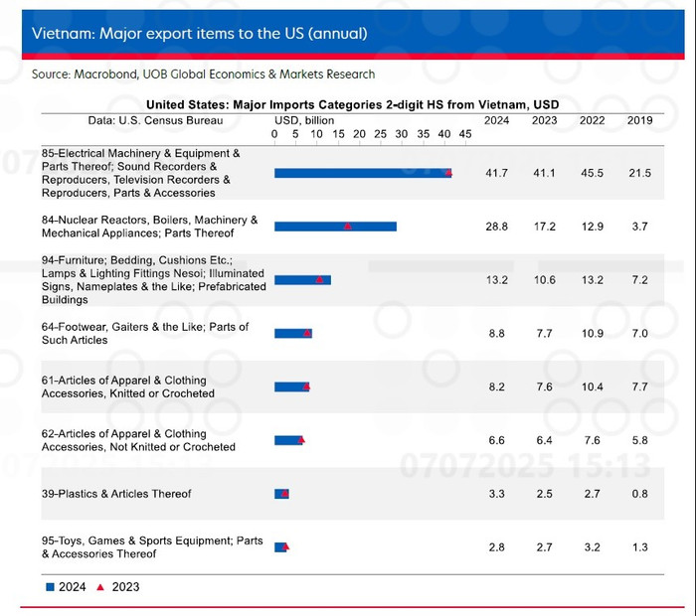Image resolution: width=696 pixels, height=616 pixels.
Task: Click the 45 tick on USD axis
Action: pos(464,134)
